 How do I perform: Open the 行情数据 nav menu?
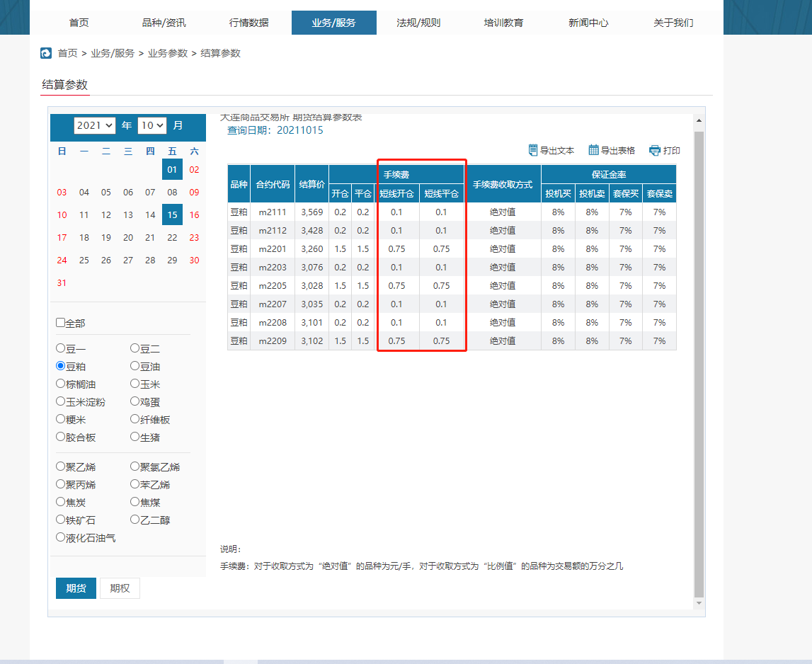point(248,23)
